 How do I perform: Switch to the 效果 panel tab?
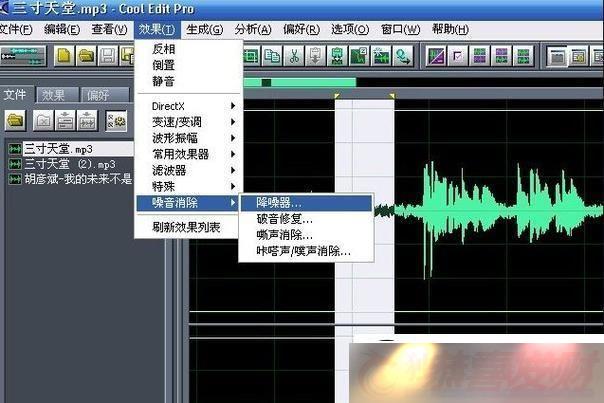(57, 95)
